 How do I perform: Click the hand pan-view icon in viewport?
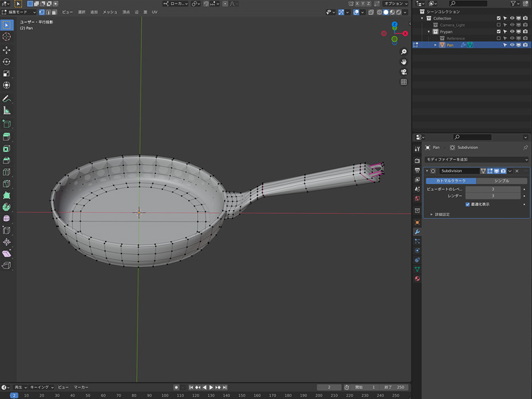click(x=404, y=61)
